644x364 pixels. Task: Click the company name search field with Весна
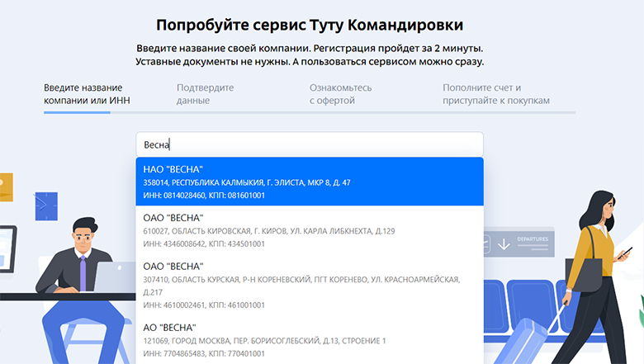tap(310, 144)
